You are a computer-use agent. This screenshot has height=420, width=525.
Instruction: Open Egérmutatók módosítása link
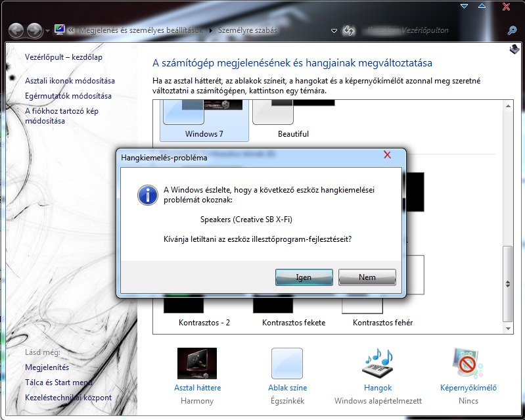(x=68, y=96)
